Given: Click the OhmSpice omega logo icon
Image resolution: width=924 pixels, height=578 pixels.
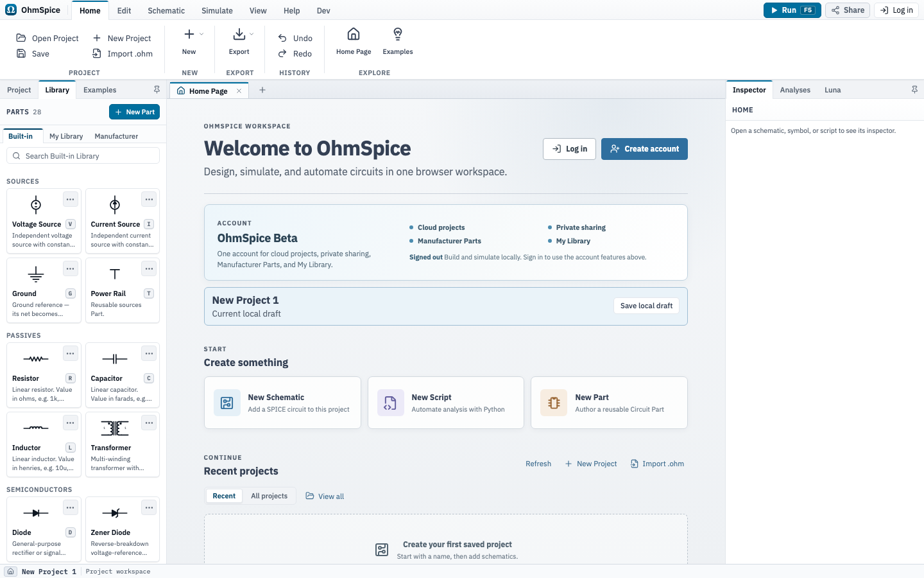Looking at the screenshot, I should click(11, 10).
